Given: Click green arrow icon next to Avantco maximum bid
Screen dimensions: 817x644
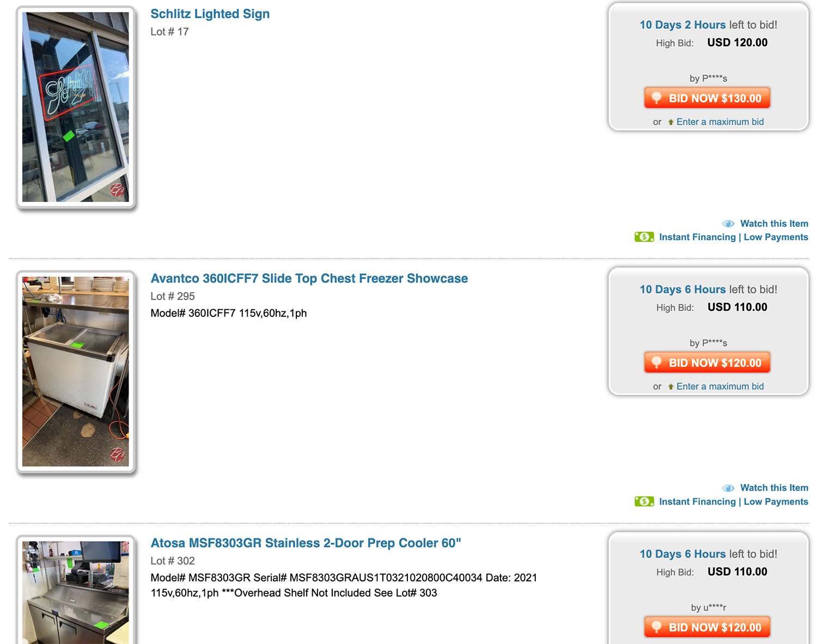Looking at the screenshot, I should pos(670,387).
